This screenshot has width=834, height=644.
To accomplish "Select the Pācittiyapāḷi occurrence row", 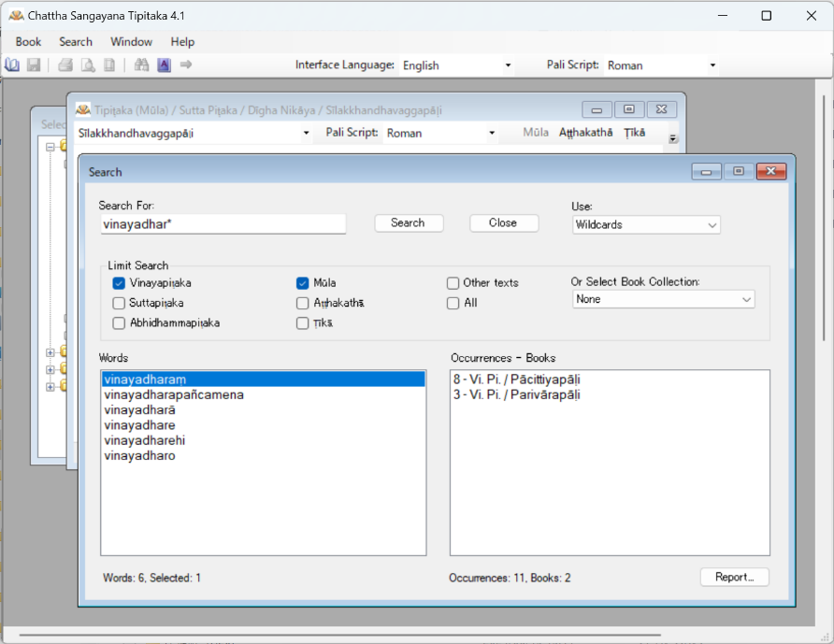I will pyautogui.click(x=610, y=379).
